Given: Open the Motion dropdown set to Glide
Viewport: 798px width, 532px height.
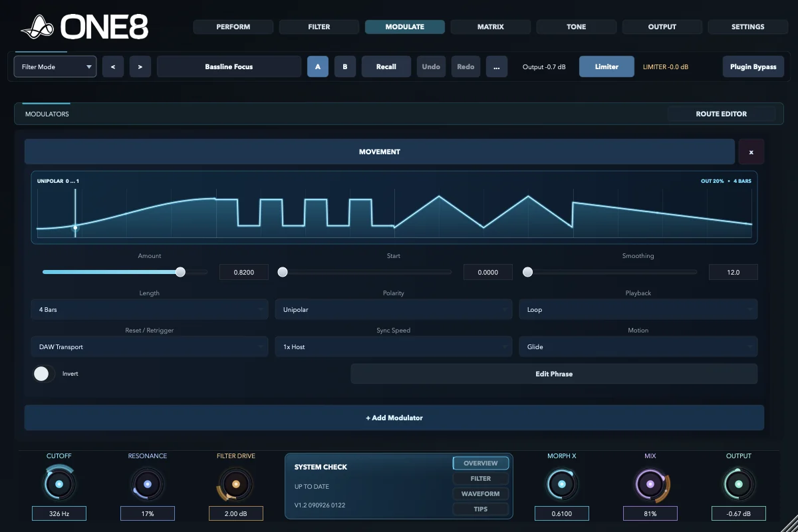Looking at the screenshot, I should [x=638, y=347].
